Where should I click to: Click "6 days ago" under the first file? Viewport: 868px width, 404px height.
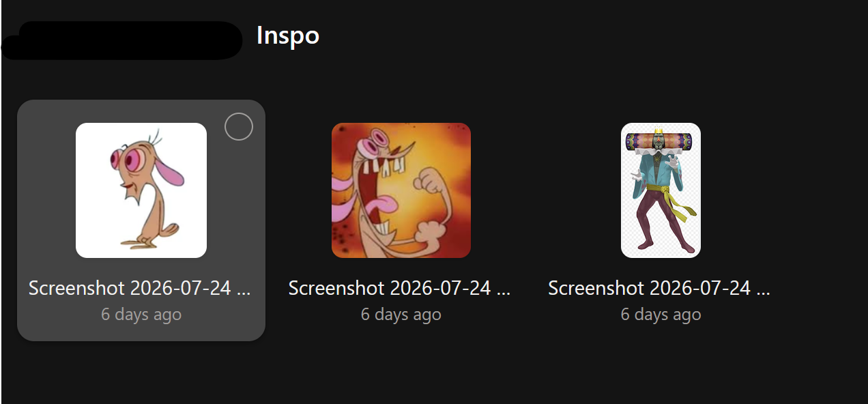click(x=141, y=315)
